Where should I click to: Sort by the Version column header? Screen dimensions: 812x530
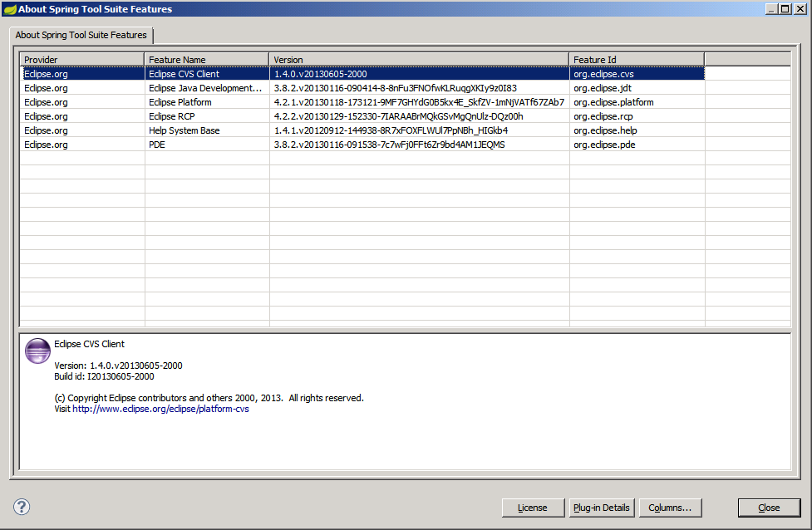[x=419, y=60]
